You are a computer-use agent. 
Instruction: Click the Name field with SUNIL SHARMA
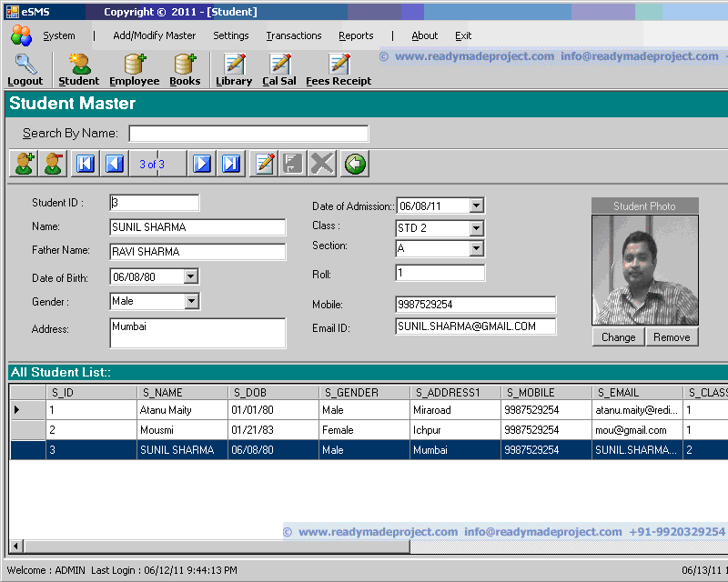coord(197,227)
